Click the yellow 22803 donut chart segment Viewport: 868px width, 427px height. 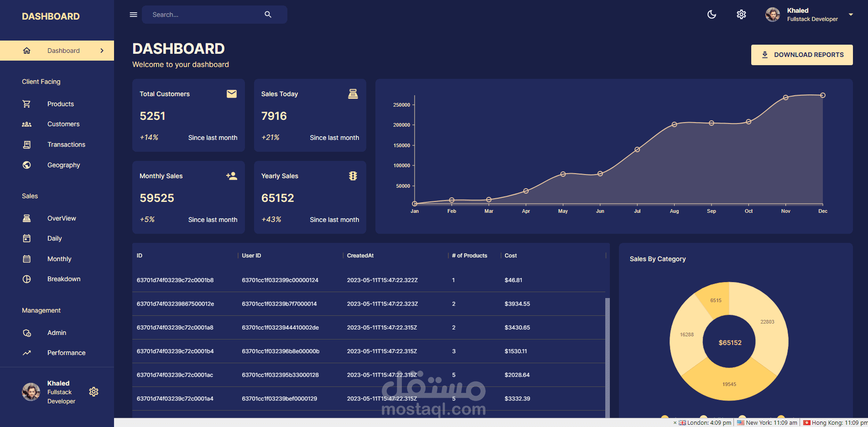768,321
